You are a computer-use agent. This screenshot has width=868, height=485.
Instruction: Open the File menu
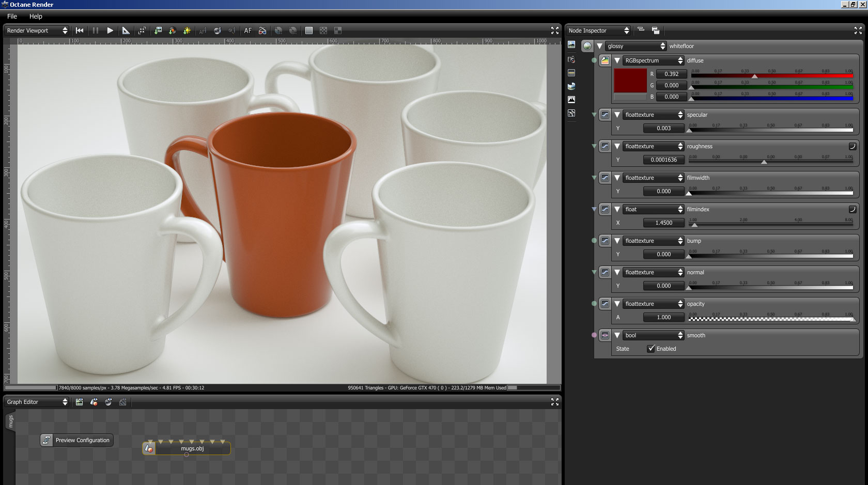click(12, 17)
